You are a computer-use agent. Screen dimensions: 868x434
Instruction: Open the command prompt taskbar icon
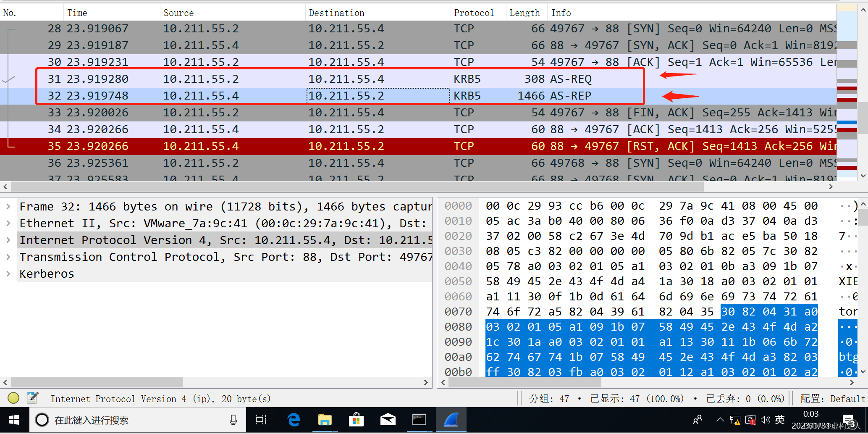pos(419,420)
